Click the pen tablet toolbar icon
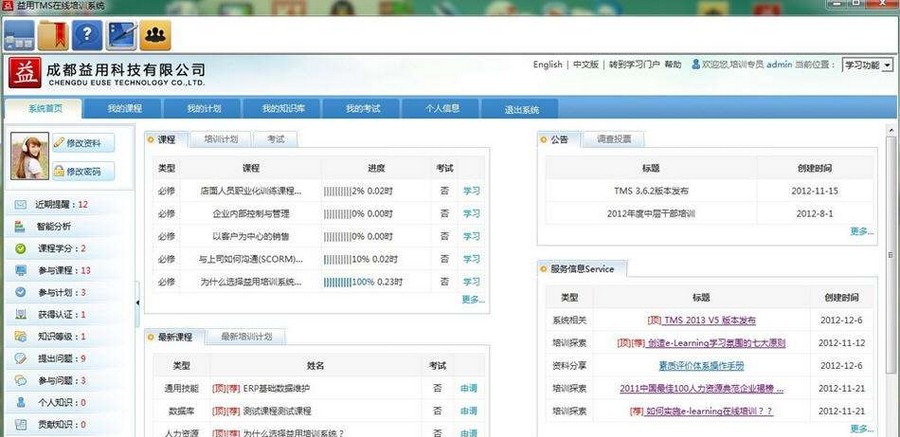The image size is (900, 437). click(x=121, y=35)
